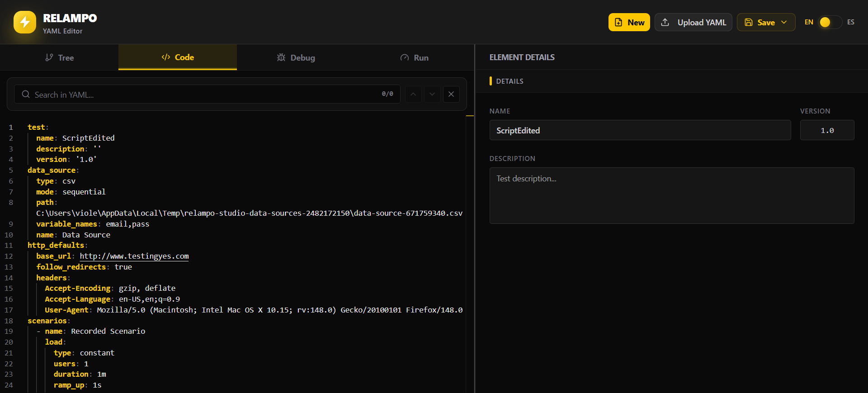Click the Code tab brackets icon

pos(166,57)
